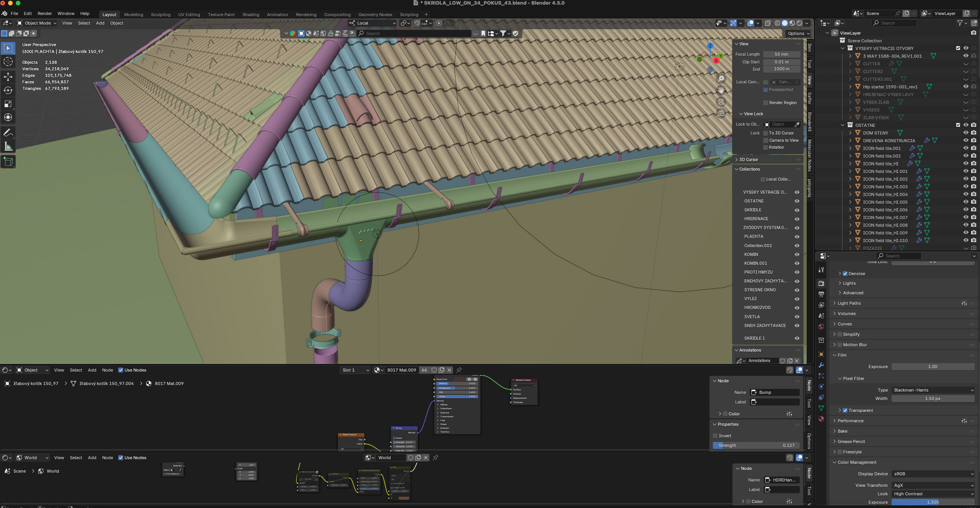Image resolution: width=980 pixels, height=508 pixels.
Task: Click the Add Cube tool icon
Action: (8, 162)
